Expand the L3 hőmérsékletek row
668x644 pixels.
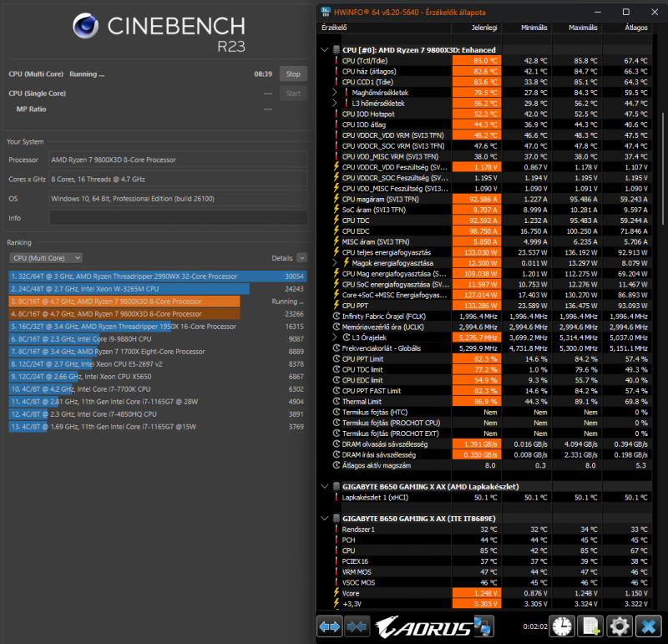point(335,103)
